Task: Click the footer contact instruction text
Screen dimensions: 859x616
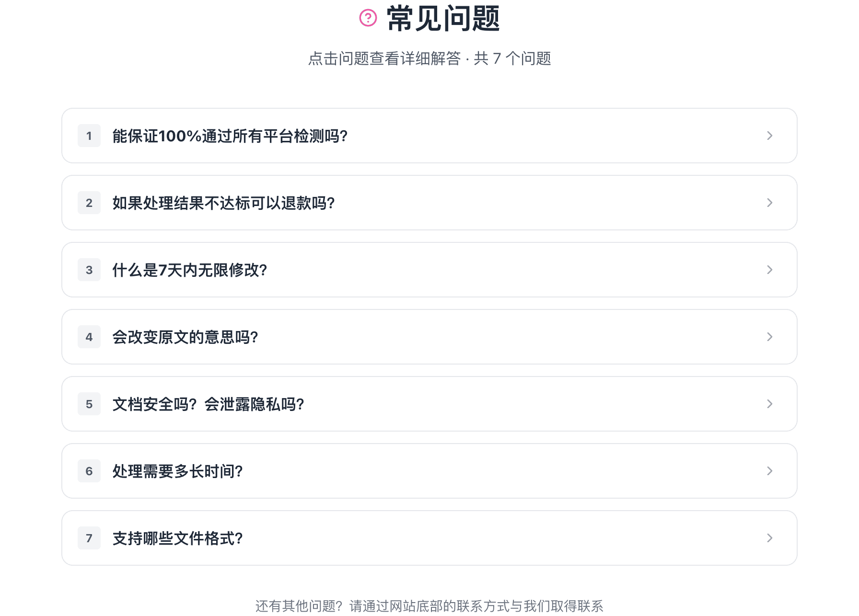Action: pos(429,605)
